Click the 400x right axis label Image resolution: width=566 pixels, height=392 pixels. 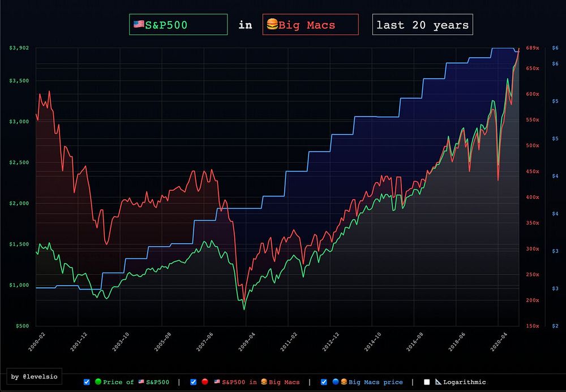[x=533, y=197]
